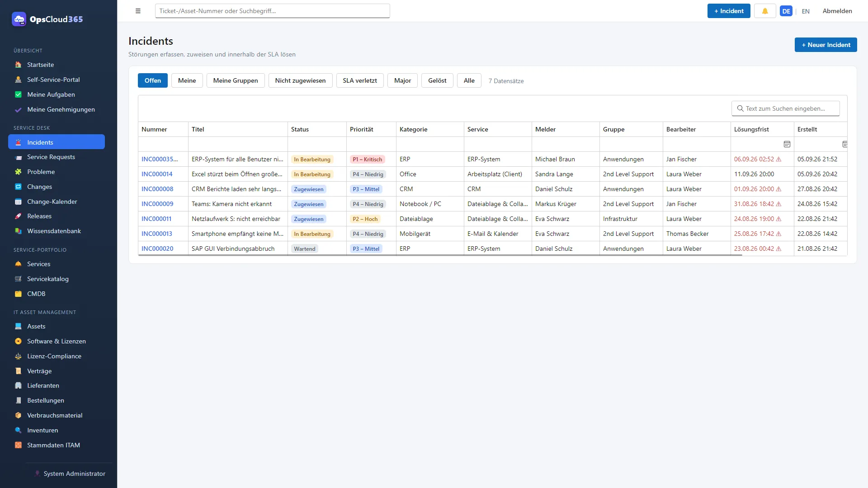Open Erstellt date filter calendar
Image resolution: width=868 pixels, height=488 pixels.
(844, 144)
